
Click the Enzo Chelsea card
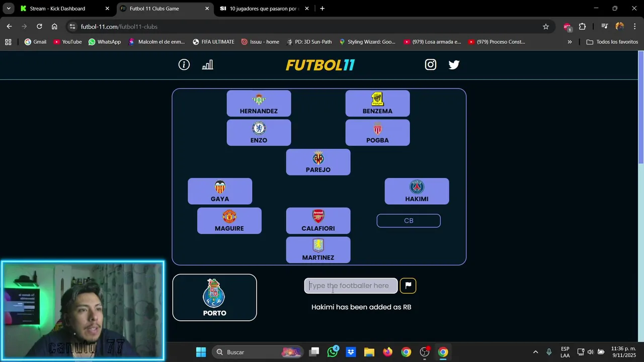point(259,133)
